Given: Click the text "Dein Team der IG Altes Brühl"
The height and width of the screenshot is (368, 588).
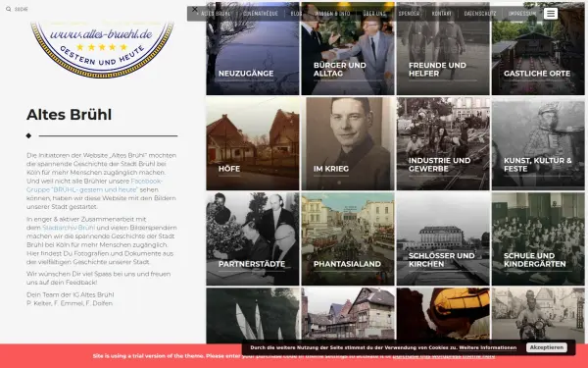Looking at the screenshot, I should click(x=71, y=294).
